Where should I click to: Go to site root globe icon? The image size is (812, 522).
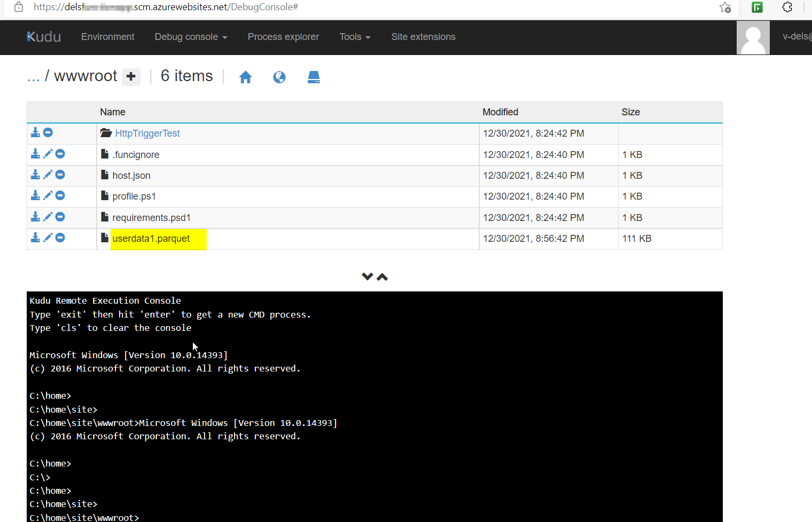pos(279,77)
